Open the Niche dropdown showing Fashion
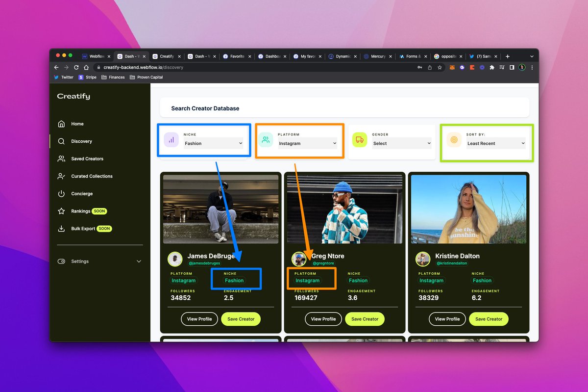This screenshot has width=588, height=392. (x=213, y=143)
